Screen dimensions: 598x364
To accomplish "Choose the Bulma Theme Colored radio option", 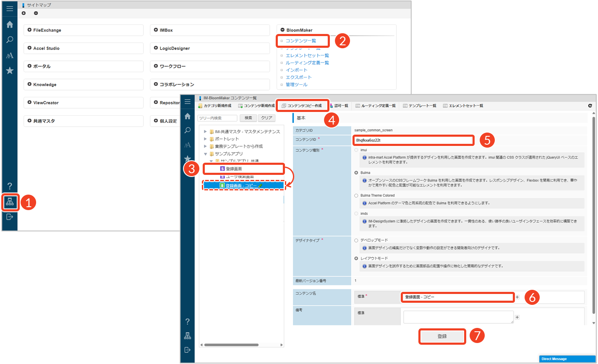I will click(356, 195).
